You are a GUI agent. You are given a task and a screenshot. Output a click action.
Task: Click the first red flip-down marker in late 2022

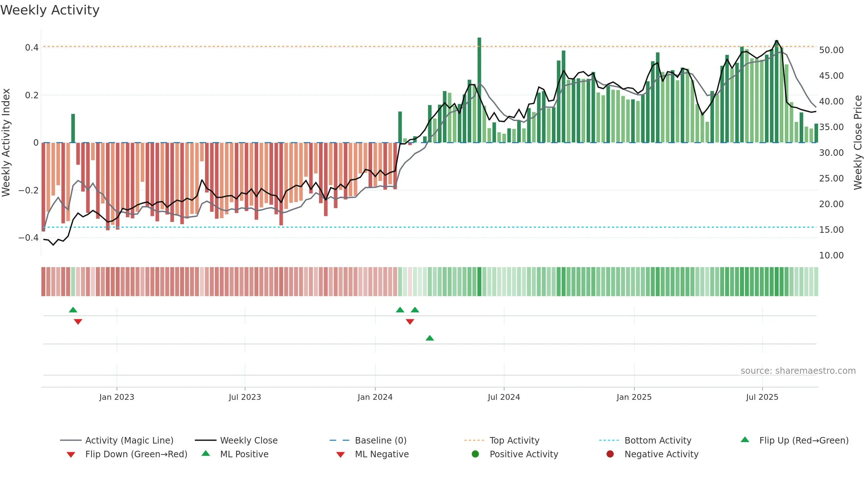click(78, 322)
